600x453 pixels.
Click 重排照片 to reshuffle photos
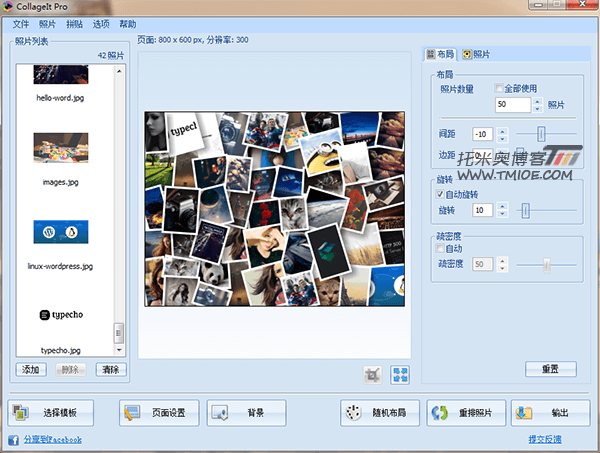[466, 413]
